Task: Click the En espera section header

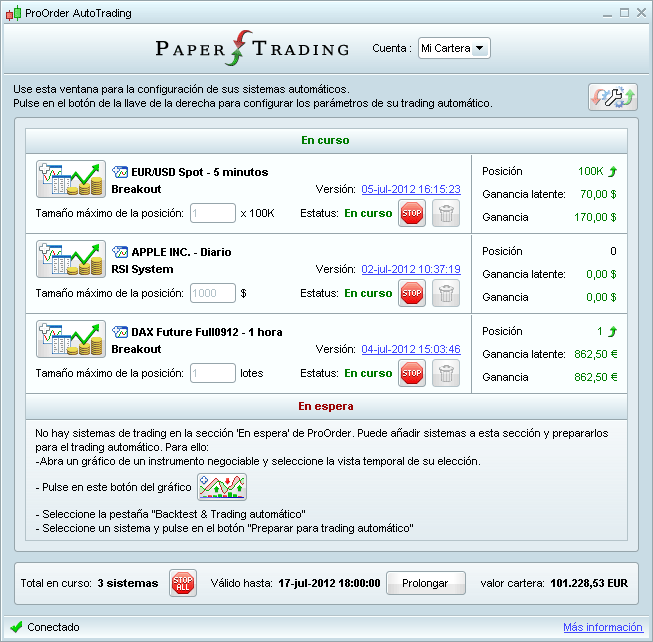Action: (x=326, y=406)
